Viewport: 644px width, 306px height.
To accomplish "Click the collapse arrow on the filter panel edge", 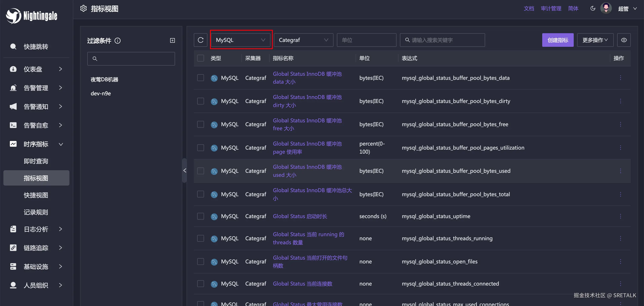I will (x=185, y=170).
